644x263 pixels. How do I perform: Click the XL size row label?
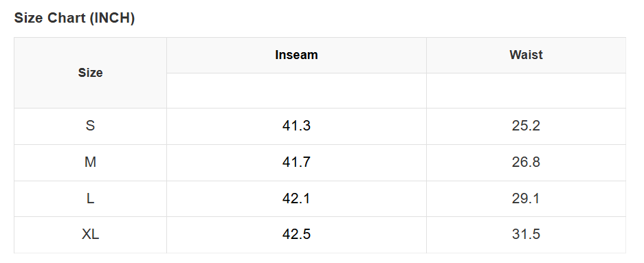[x=90, y=234]
